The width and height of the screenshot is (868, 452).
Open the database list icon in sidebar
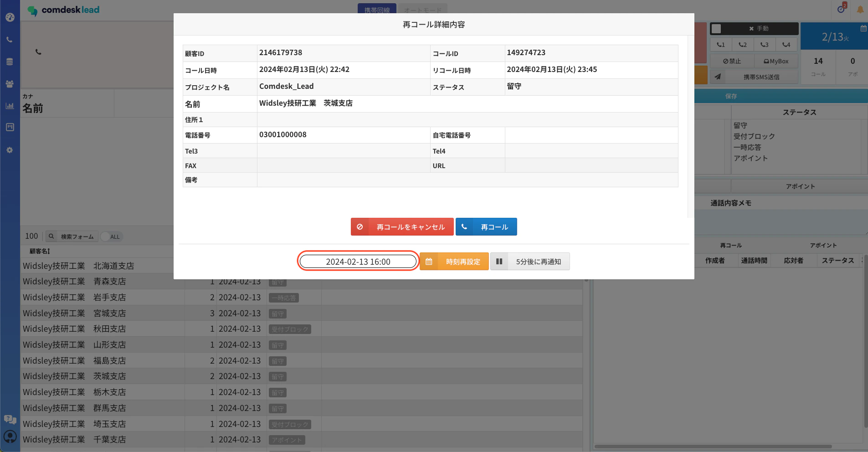click(10, 62)
